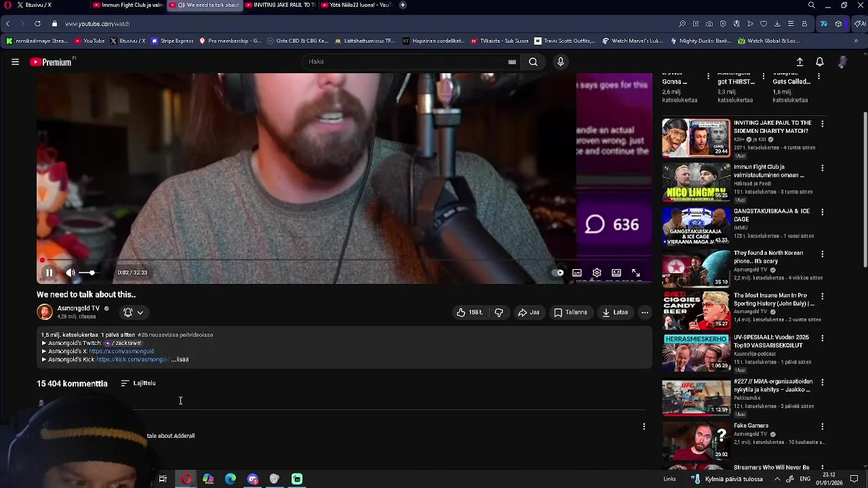Image resolution: width=868 pixels, height=488 pixels.
Task: Click the youtube.com address bar
Action: coord(98,24)
